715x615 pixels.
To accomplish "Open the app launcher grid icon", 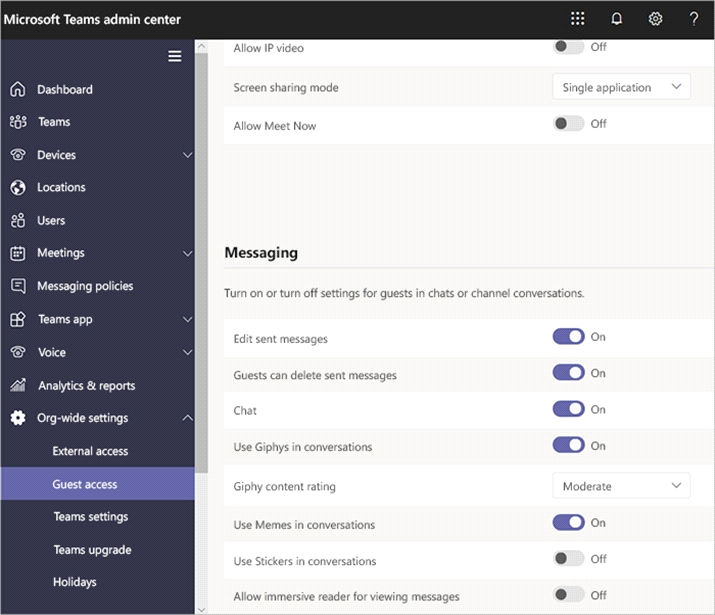I will tap(577, 19).
